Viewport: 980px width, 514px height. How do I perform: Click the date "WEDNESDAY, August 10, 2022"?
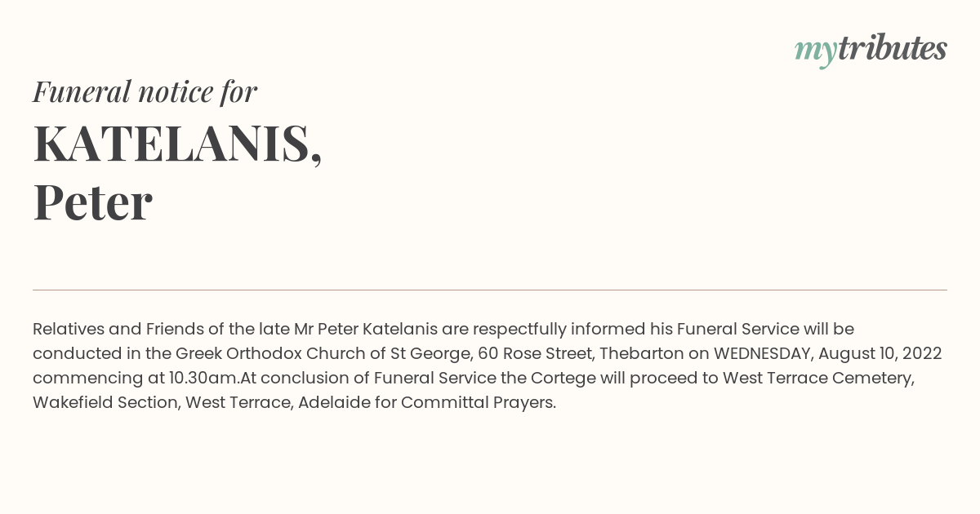tap(828, 354)
